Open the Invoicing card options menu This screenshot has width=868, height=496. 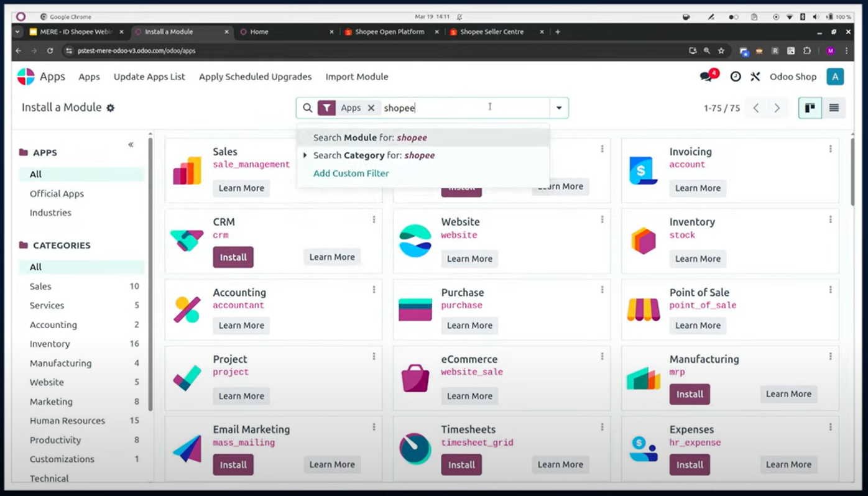830,149
